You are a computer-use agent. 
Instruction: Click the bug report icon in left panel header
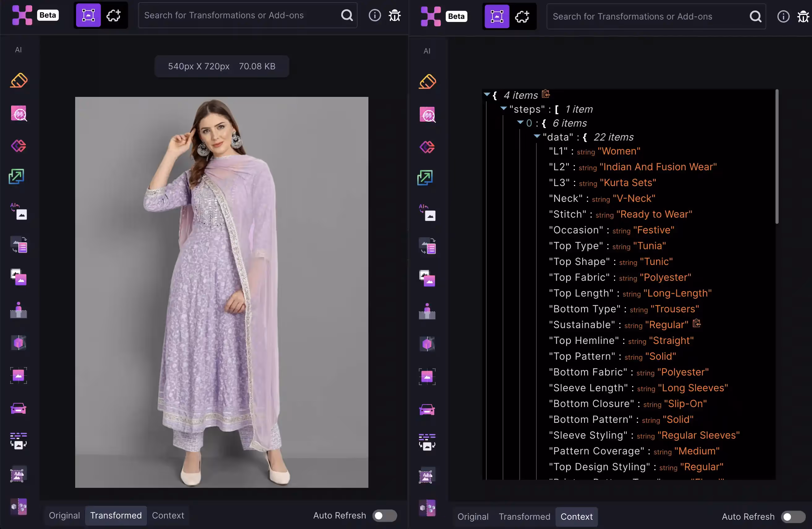click(395, 15)
